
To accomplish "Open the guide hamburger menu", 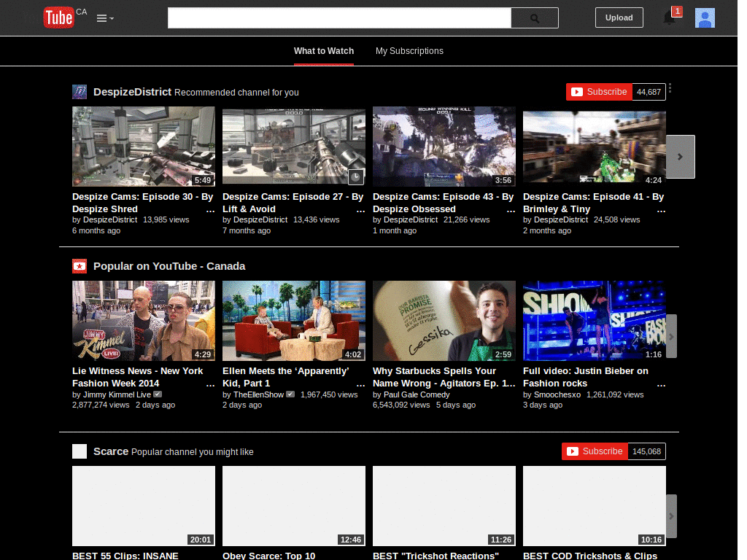I will point(105,18).
